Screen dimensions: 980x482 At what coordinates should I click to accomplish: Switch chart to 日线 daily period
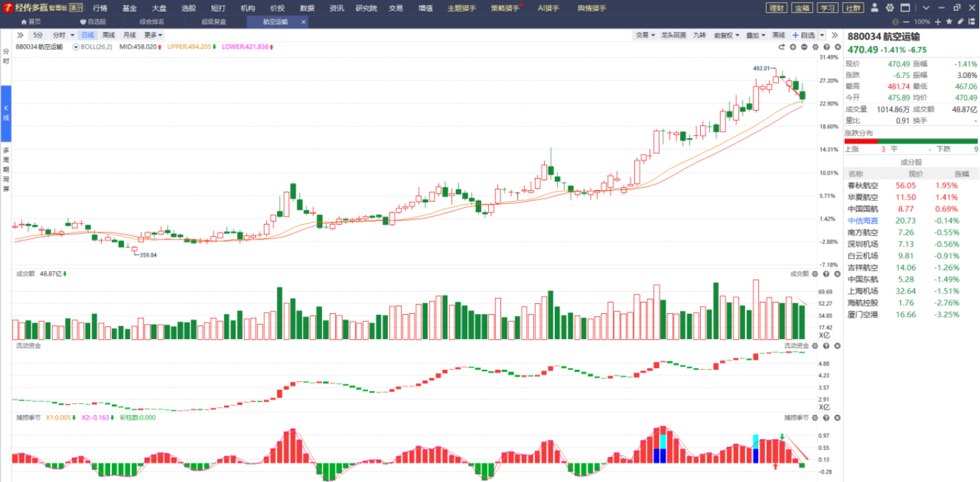click(x=87, y=35)
